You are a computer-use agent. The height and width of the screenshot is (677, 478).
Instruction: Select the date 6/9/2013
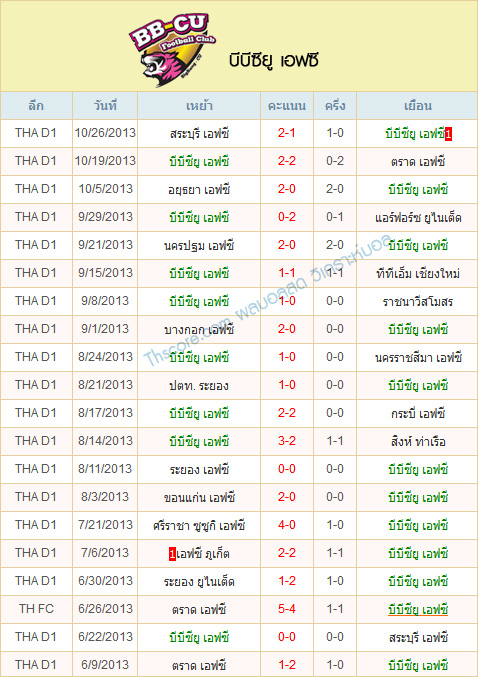pos(105,664)
